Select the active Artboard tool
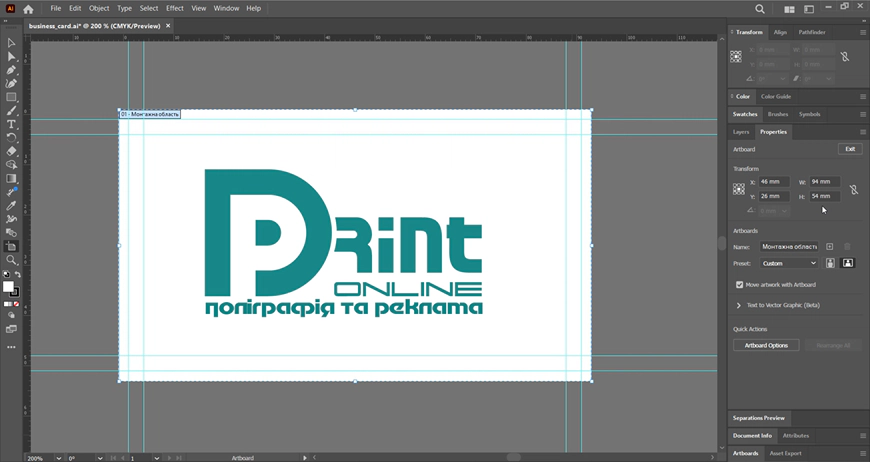The width and height of the screenshot is (870, 462). click(11, 246)
